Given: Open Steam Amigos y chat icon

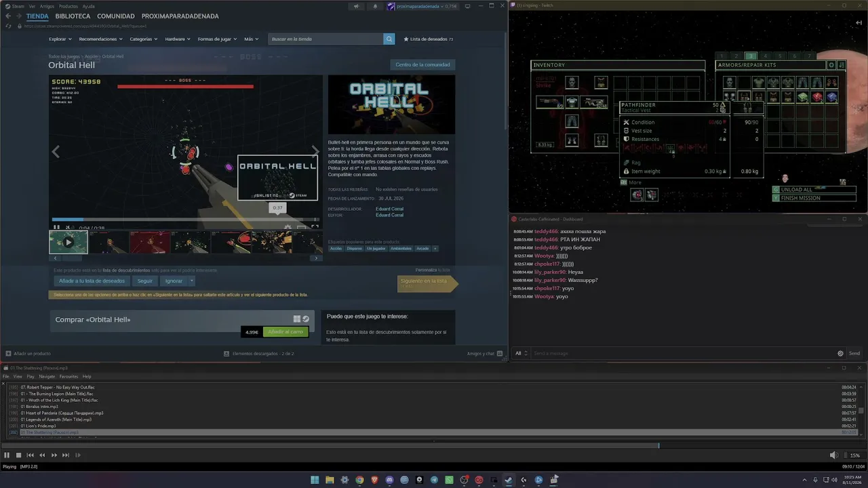Looking at the screenshot, I should coord(500,353).
